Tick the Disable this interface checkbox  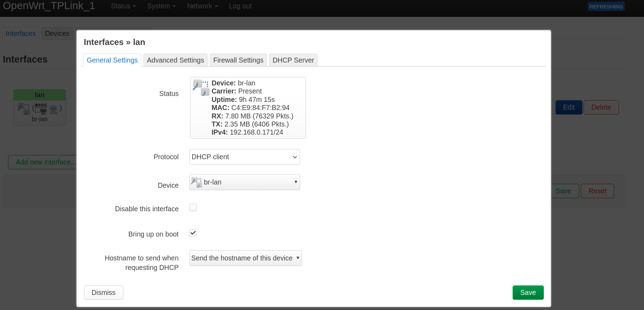click(x=193, y=208)
